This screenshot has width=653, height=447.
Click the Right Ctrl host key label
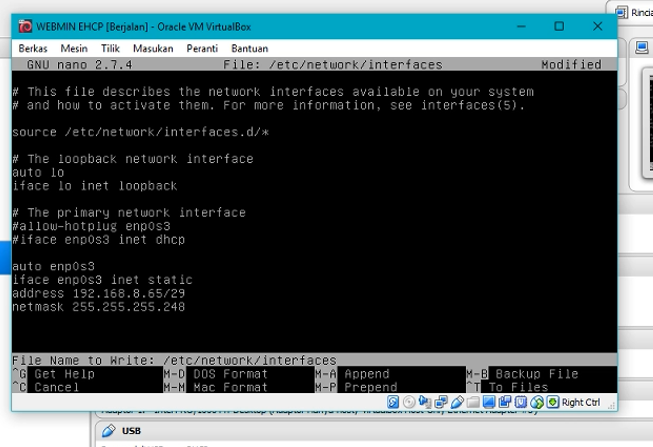coord(581,402)
